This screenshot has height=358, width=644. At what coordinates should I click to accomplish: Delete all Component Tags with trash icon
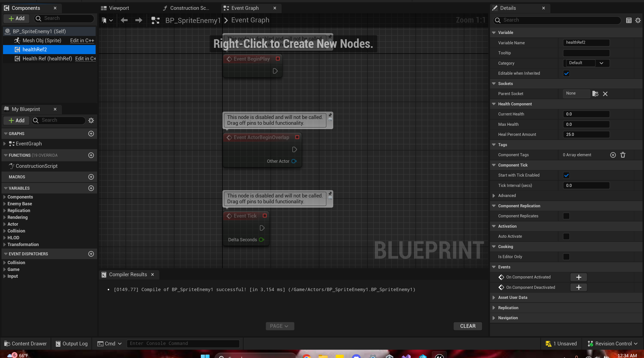623,155
